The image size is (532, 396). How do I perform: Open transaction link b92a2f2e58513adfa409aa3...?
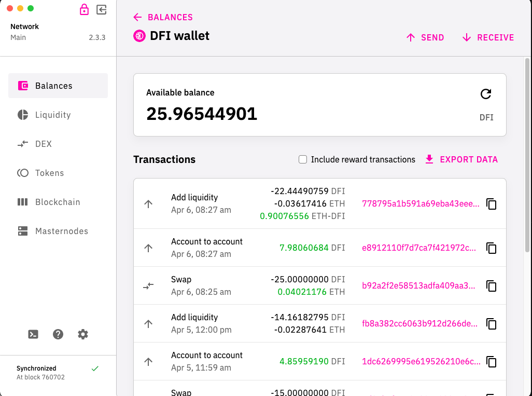pos(418,286)
